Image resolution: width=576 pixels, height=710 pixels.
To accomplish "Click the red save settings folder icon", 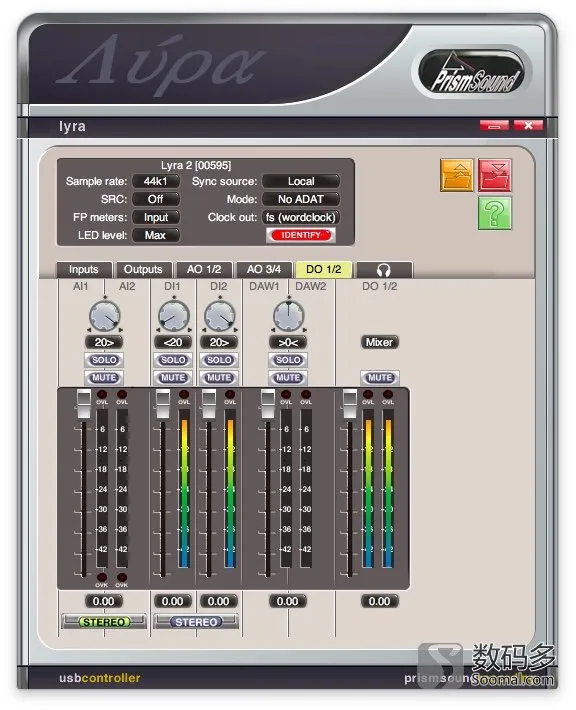I will [495, 175].
